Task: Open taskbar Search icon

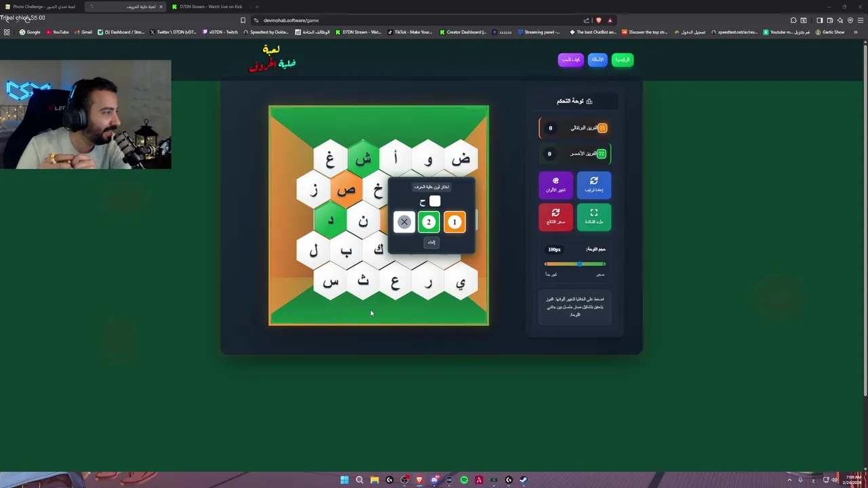Action: 359,480
